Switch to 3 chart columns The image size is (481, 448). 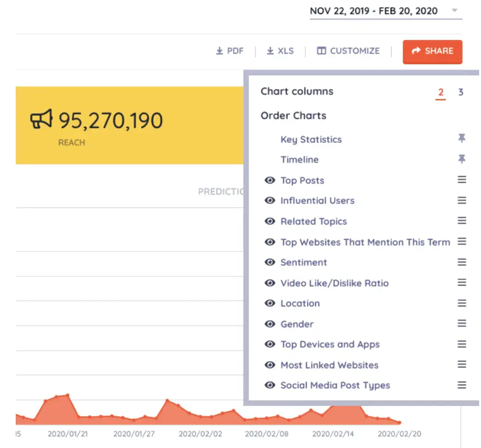(461, 92)
